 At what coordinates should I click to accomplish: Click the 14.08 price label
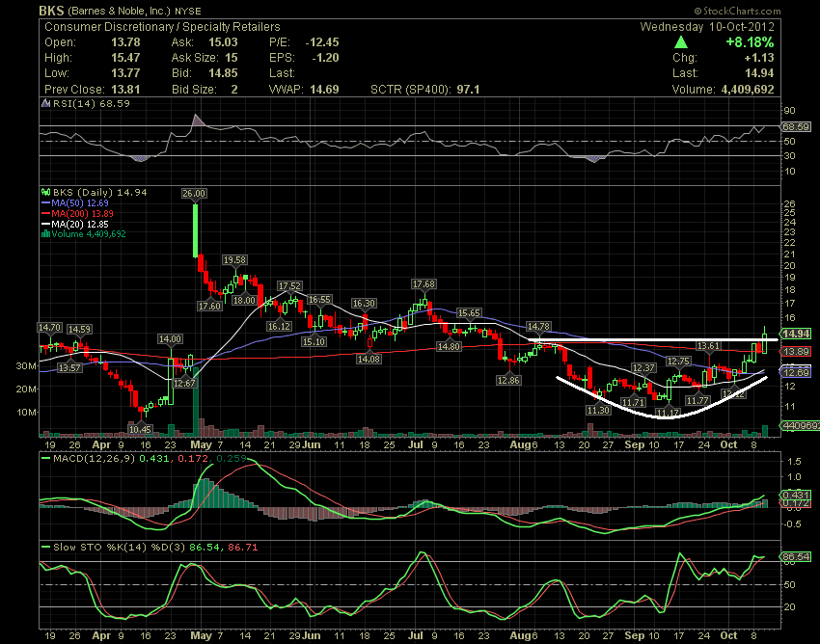[369, 359]
